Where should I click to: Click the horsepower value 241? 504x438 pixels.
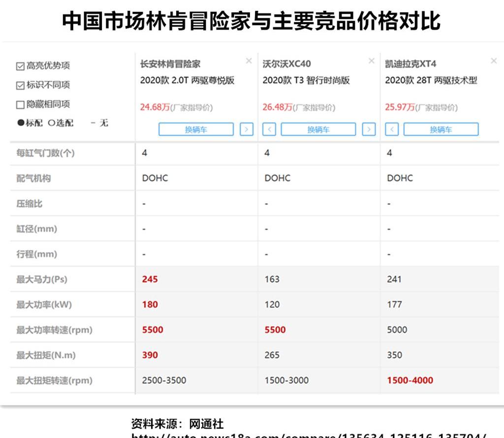pyautogui.click(x=394, y=279)
